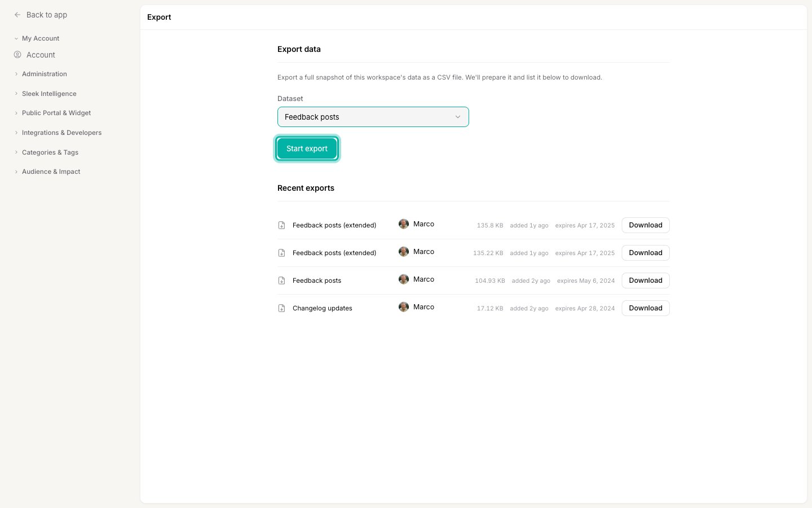This screenshot has width=812, height=508.
Task: Click the 135.22 KB size value
Action: [x=488, y=253]
